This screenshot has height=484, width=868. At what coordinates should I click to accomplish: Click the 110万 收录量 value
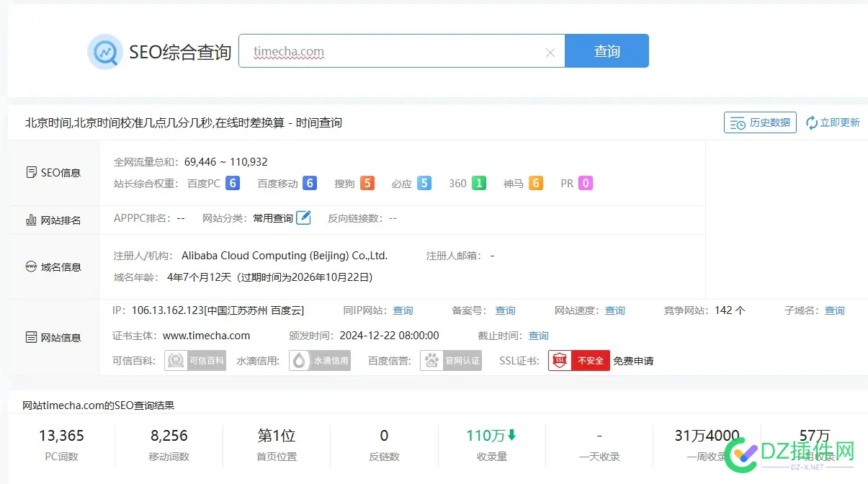tap(491, 436)
